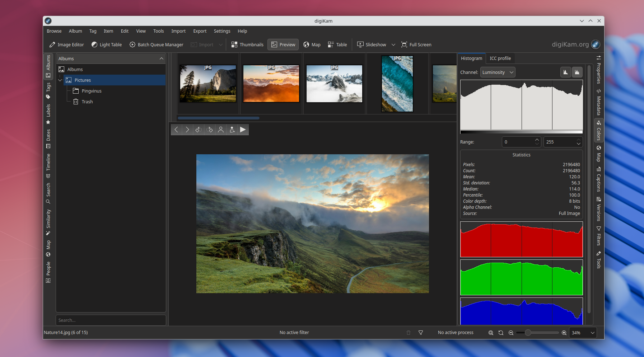644x357 pixels.
Task: Open the Settings menu
Action: tap(222, 31)
